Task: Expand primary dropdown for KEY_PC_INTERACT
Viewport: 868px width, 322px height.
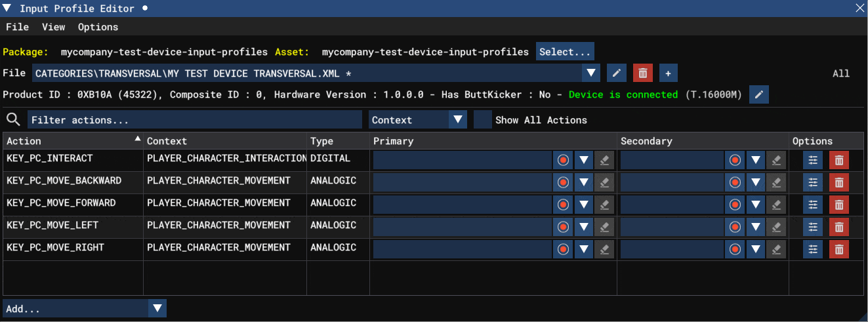Action: coord(583,160)
